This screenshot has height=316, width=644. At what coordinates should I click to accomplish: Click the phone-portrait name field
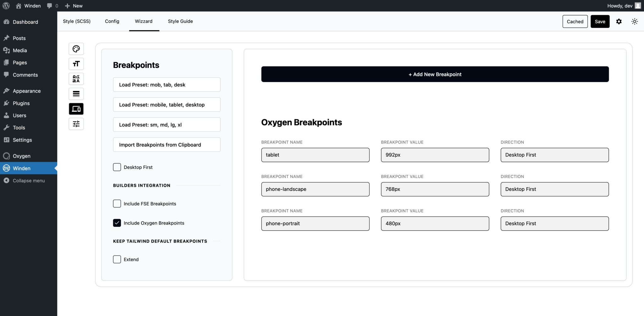pos(315,223)
